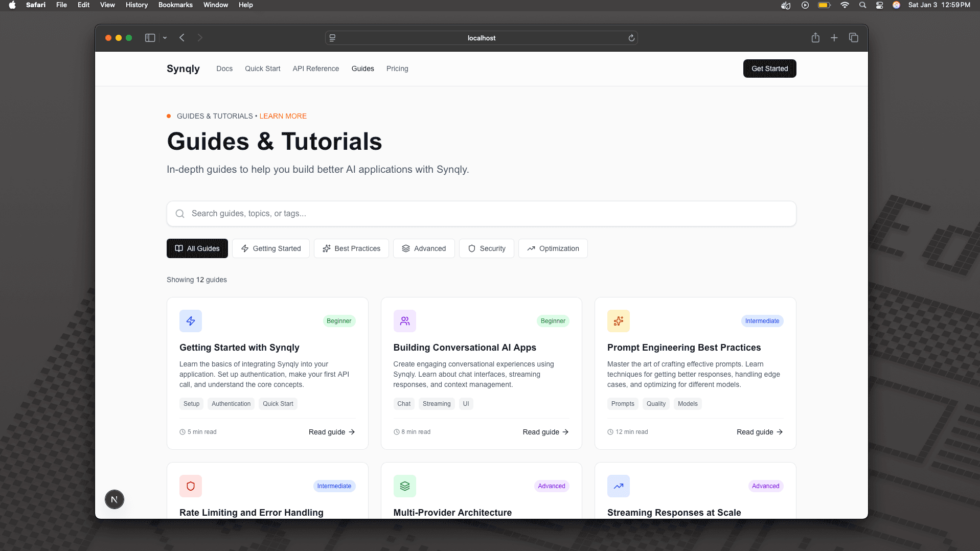This screenshot has height=551, width=980.
Task: Go forward with Safari forward arrow
Action: 200,38
